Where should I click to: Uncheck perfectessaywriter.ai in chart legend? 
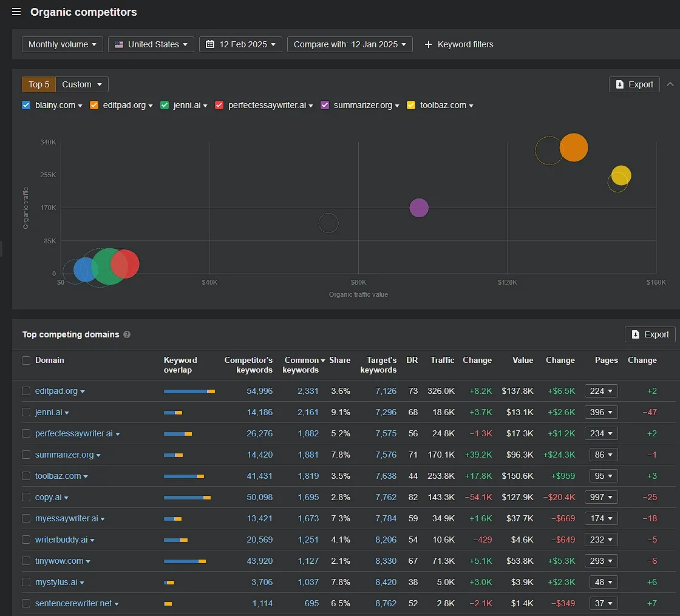click(x=219, y=105)
